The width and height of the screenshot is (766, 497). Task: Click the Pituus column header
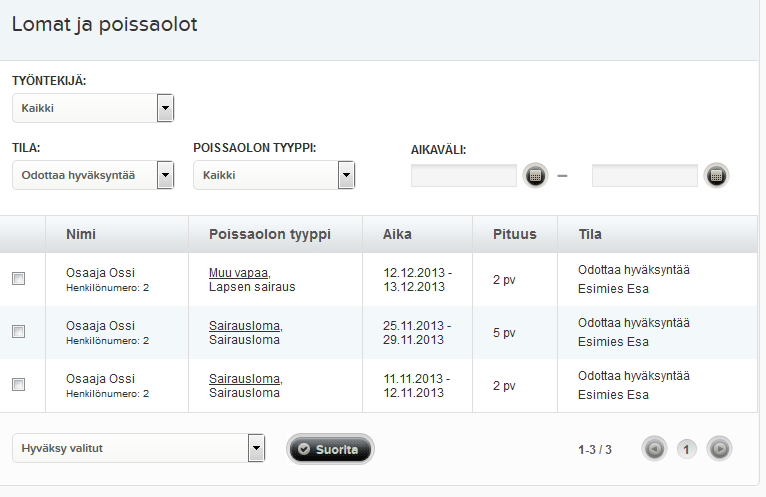(x=514, y=234)
